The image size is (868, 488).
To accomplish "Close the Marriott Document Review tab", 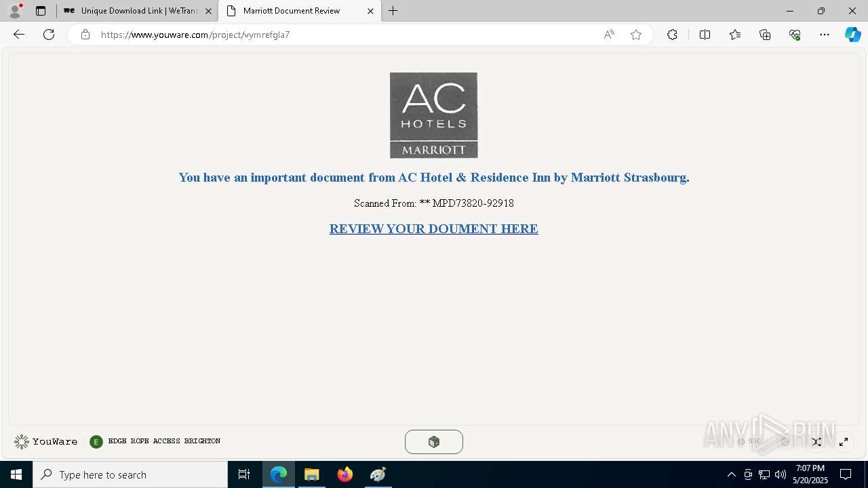I will (370, 11).
